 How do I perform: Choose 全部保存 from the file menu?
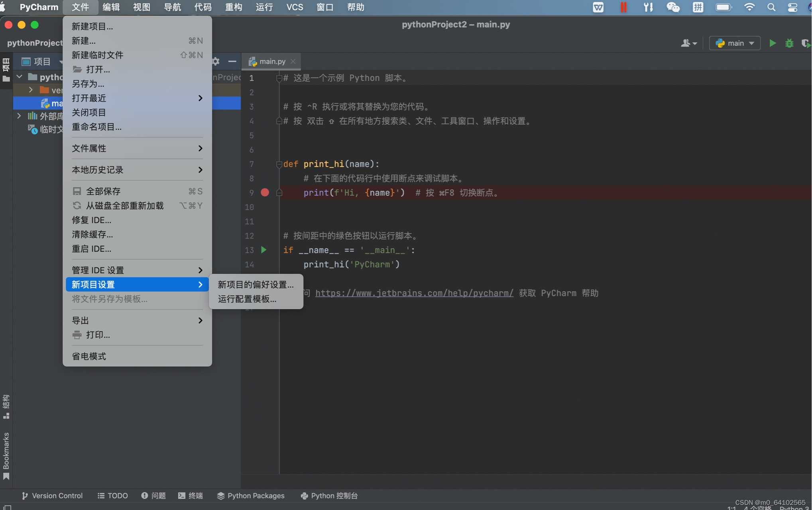pyautogui.click(x=137, y=191)
